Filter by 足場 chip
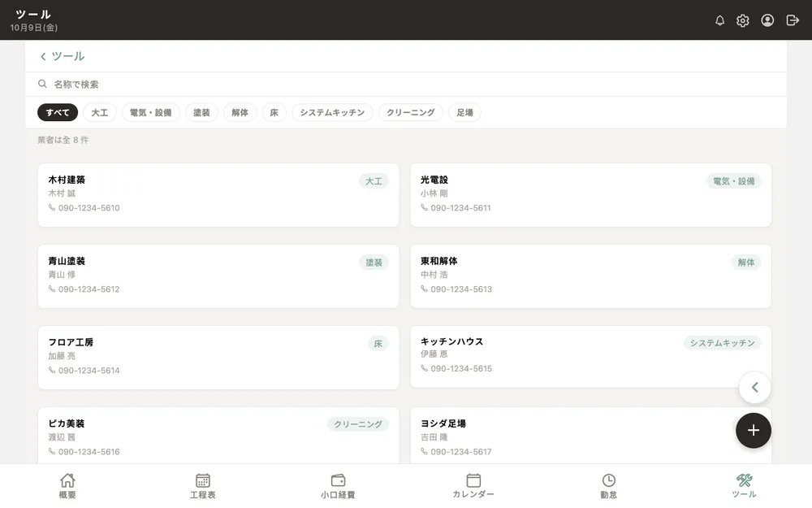The width and height of the screenshot is (812, 508). coord(464,112)
